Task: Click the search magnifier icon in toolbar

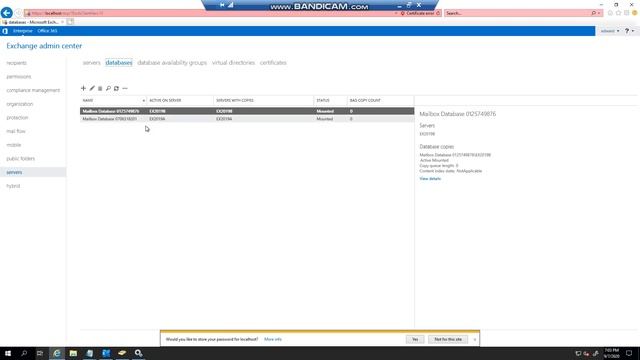Action: point(108,88)
